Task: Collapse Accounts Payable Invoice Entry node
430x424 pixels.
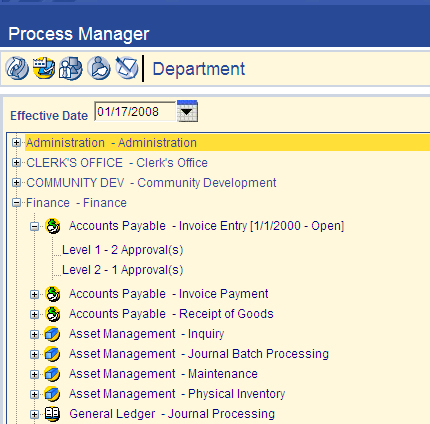Action: coord(34,227)
